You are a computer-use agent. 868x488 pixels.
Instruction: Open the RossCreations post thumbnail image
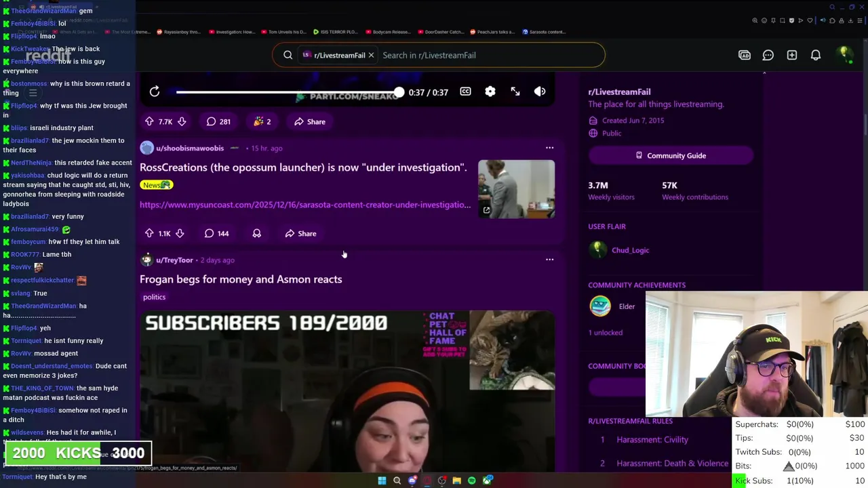pyautogui.click(x=516, y=189)
